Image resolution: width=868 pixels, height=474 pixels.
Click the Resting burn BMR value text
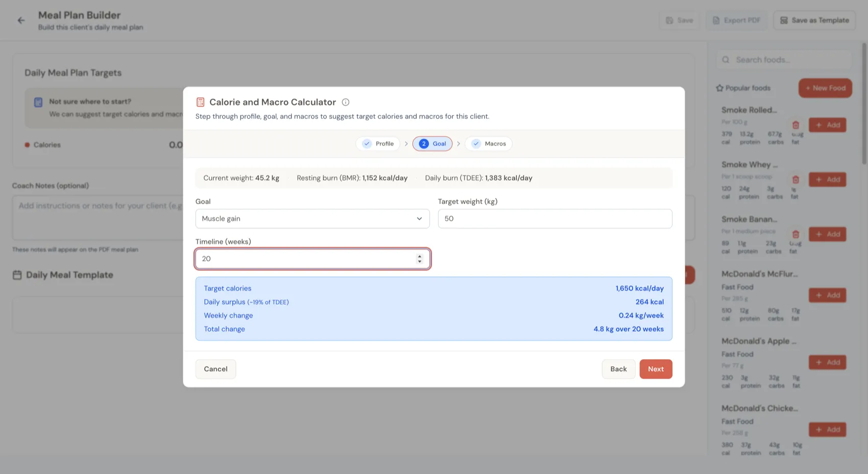coord(352,178)
